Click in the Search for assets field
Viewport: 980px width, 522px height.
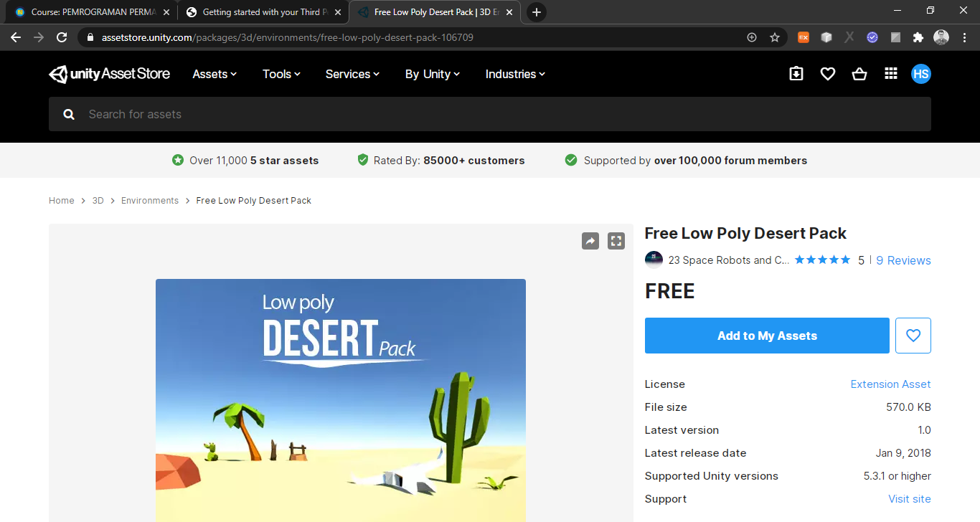pos(490,114)
